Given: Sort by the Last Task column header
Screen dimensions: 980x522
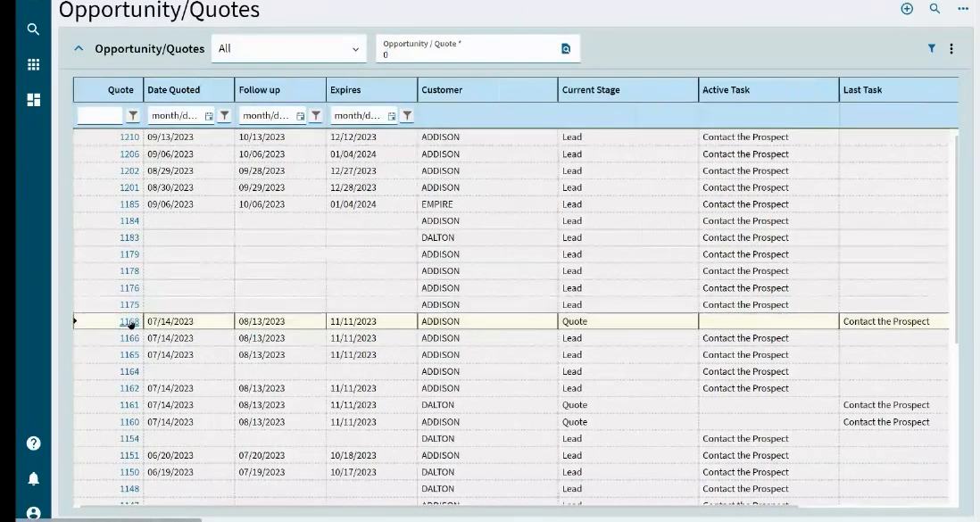Looking at the screenshot, I should (x=898, y=90).
